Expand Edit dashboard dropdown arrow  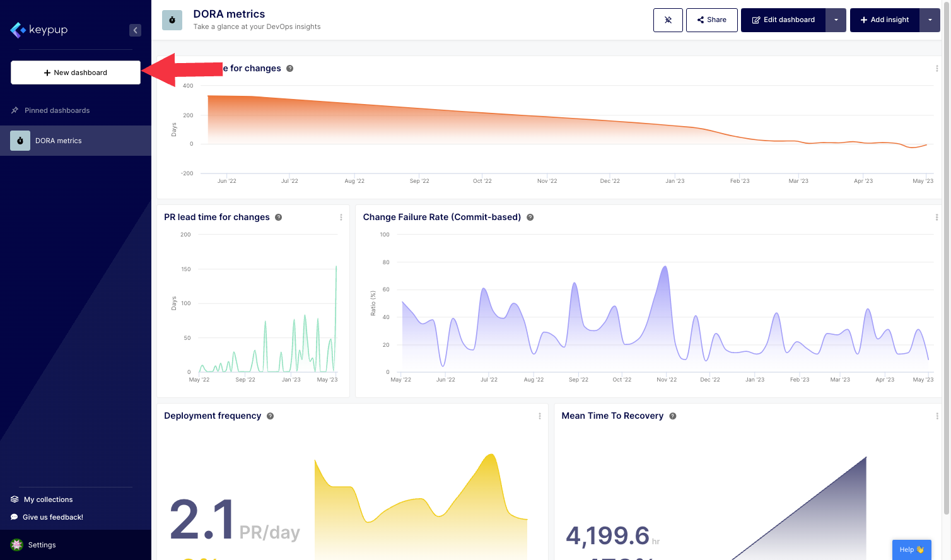pos(836,20)
